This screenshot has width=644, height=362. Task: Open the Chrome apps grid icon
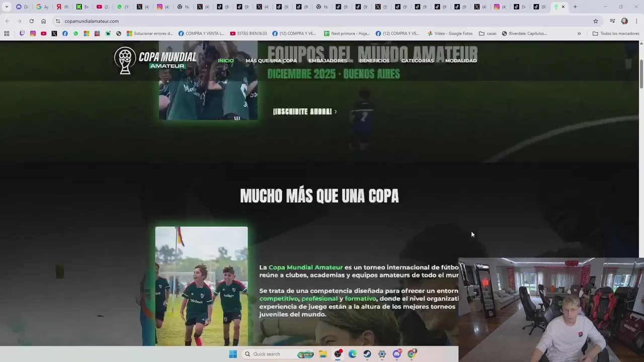[x=7, y=34]
